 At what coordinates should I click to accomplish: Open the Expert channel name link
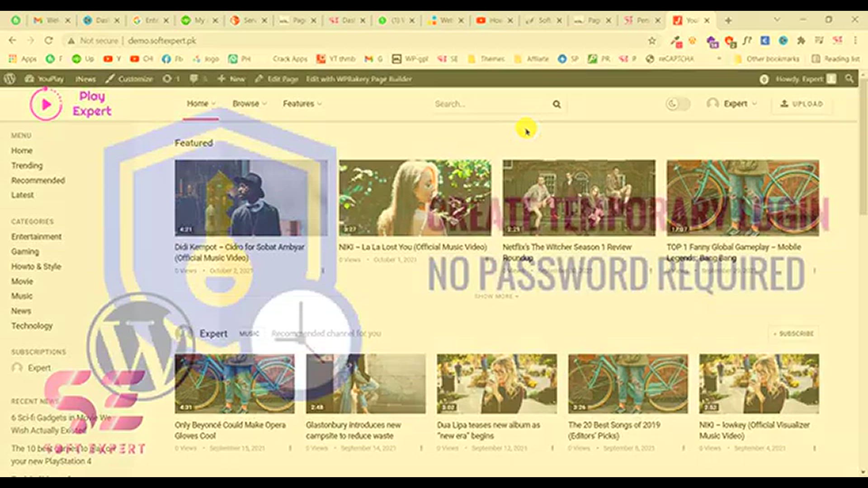pos(213,333)
